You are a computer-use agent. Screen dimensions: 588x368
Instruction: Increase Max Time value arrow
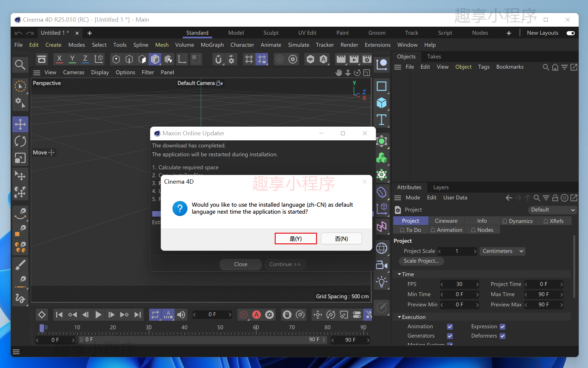(x=562, y=295)
